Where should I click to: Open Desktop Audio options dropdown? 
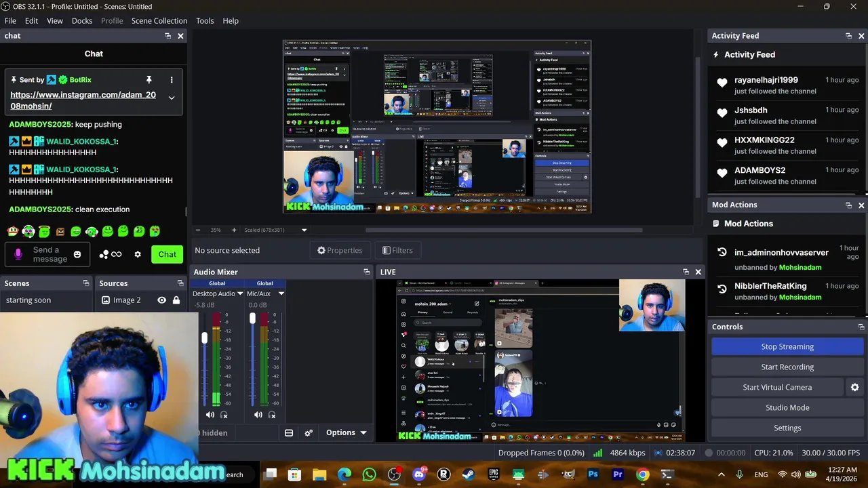(240, 293)
